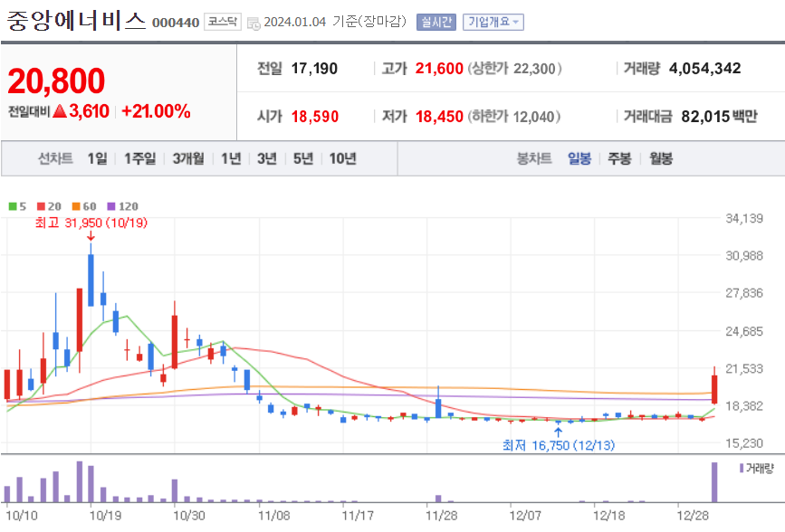This screenshot has width=785, height=532.
Task: Click the orange 60-day moving average swatch
Action: tap(76, 206)
